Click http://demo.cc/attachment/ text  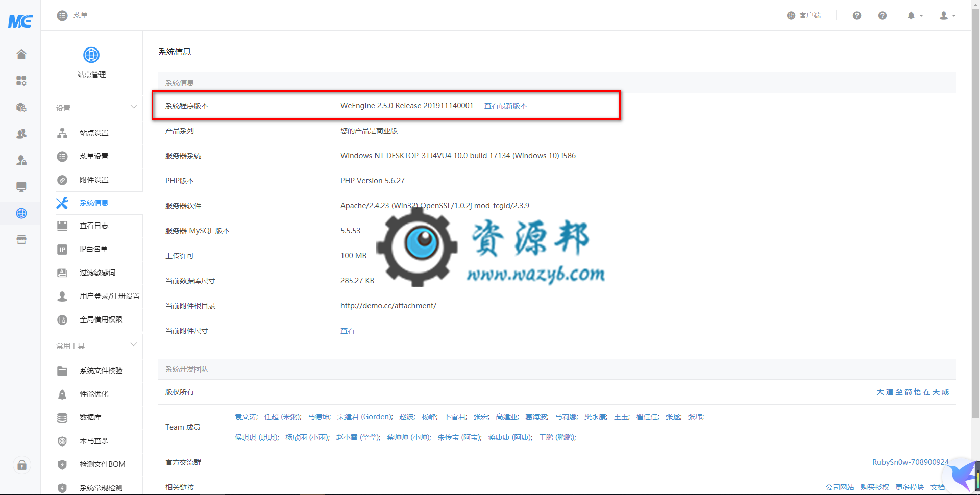388,306
